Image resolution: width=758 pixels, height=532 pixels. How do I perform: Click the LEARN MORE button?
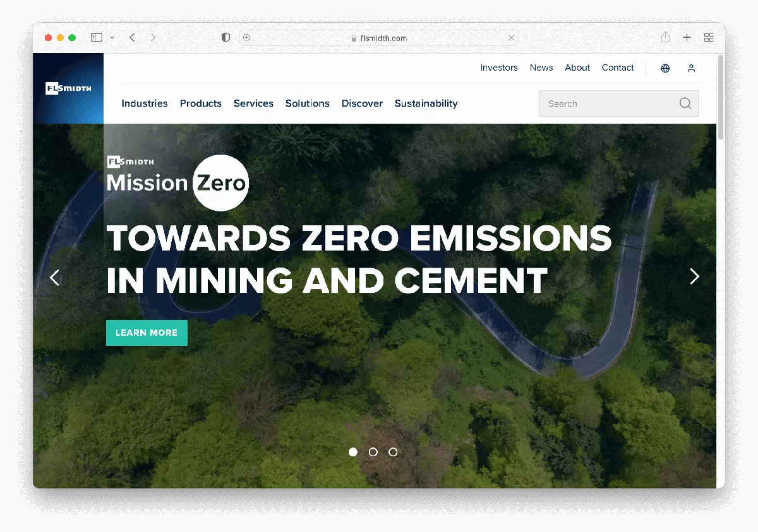(147, 333)
